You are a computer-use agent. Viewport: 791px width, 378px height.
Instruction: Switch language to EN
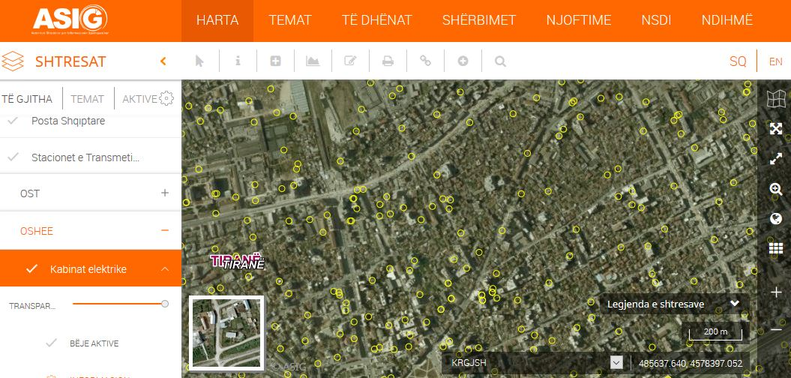[x=776, y=62]
